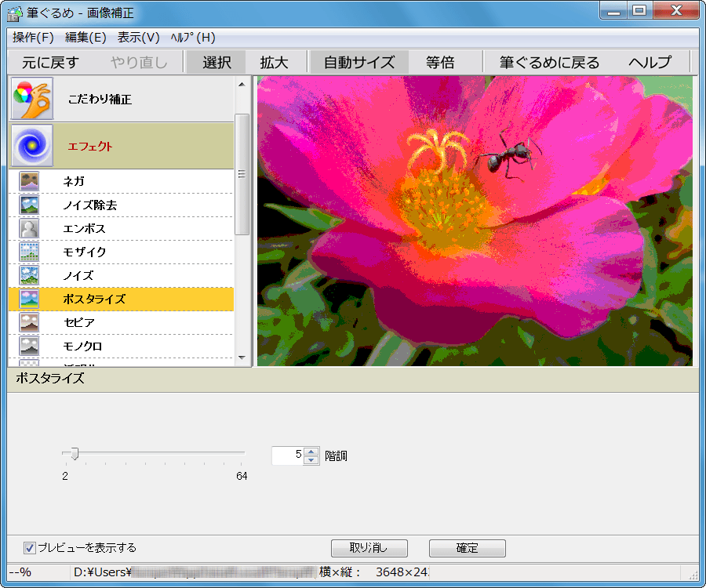706x588 pixels.
Task: Decrease 階調 value with down arrow
Action: point(311,460)
